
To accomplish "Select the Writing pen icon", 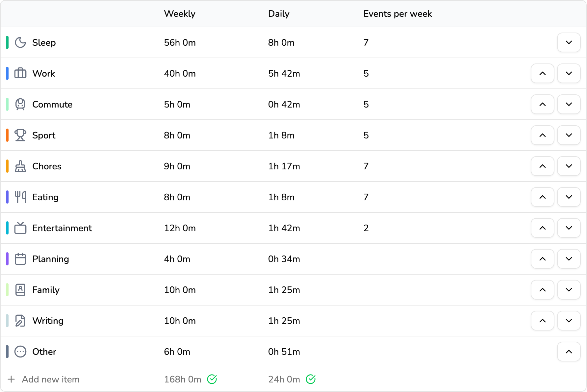I will click(20, 321).
